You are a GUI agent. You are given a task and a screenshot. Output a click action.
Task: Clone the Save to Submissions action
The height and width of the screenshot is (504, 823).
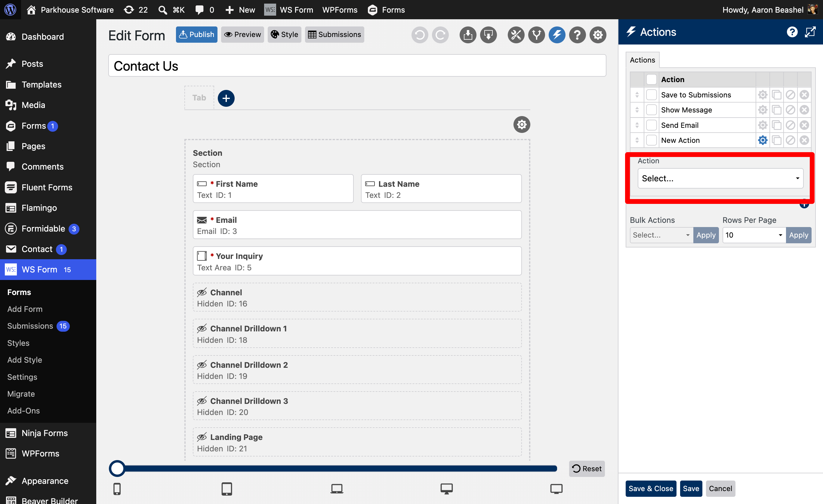point(777,95)
